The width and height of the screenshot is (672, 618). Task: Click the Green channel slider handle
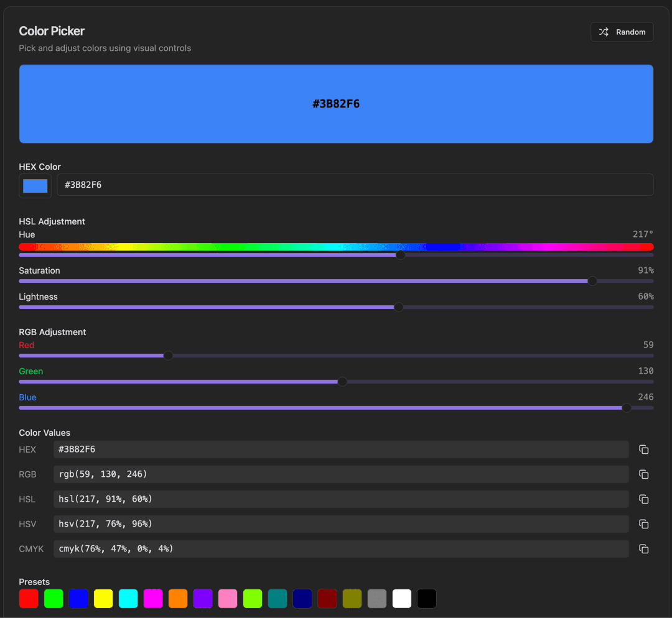coord(342,381)
